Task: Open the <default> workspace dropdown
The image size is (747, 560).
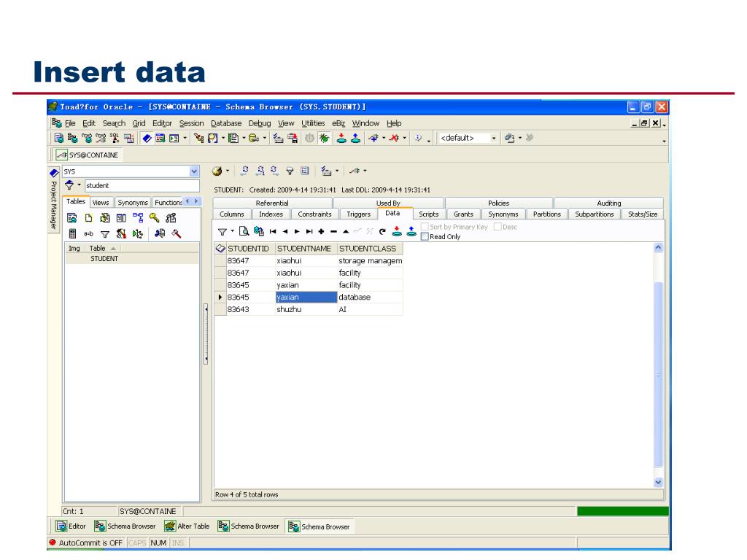Action: click(494, 138)
